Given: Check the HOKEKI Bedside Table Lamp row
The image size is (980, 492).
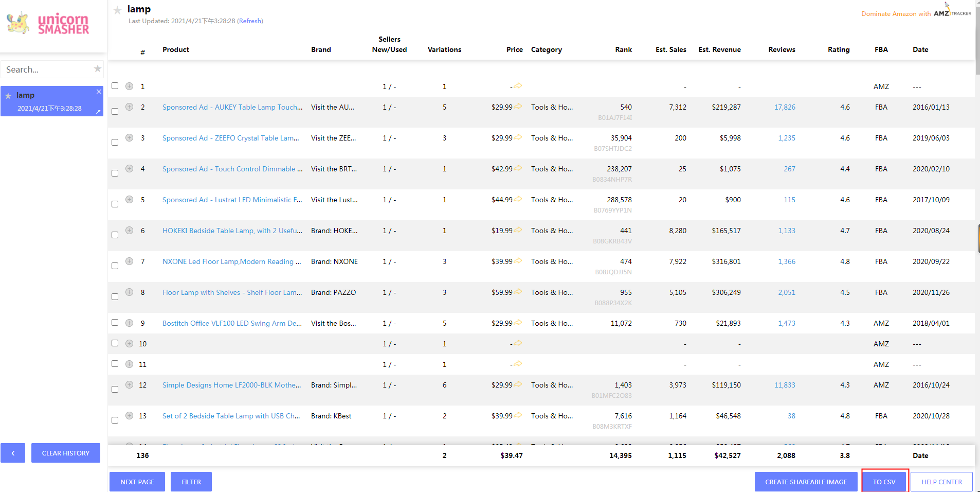Looking at the screenshot, I should [115, 235].
